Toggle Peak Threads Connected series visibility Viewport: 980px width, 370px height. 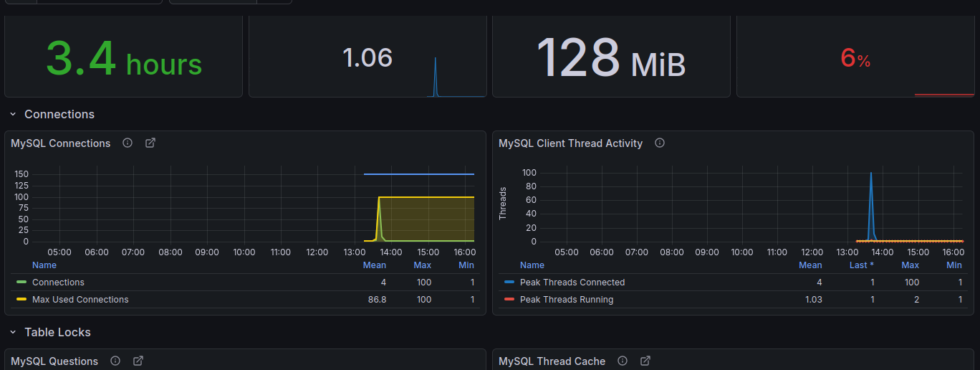tap(572, 283)
